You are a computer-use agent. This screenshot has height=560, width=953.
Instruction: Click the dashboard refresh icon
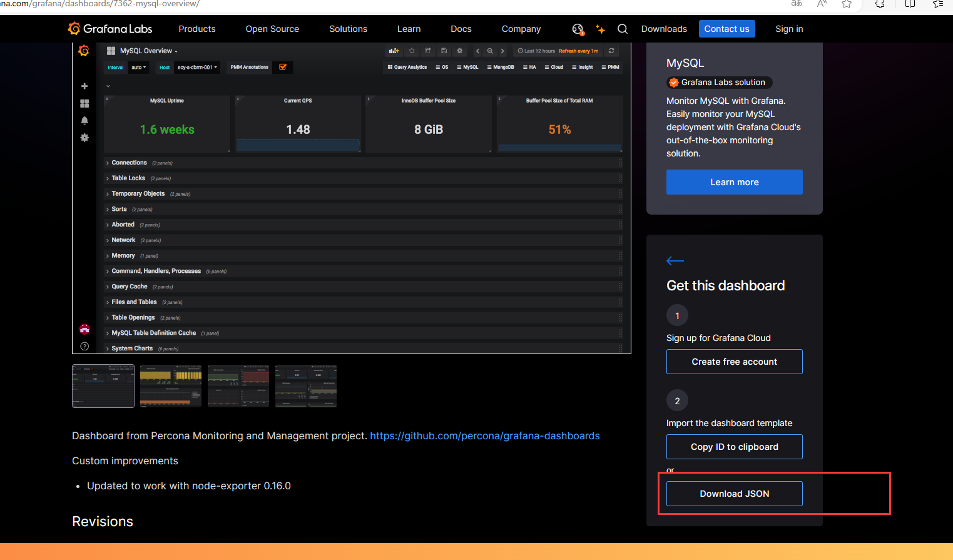611,51
